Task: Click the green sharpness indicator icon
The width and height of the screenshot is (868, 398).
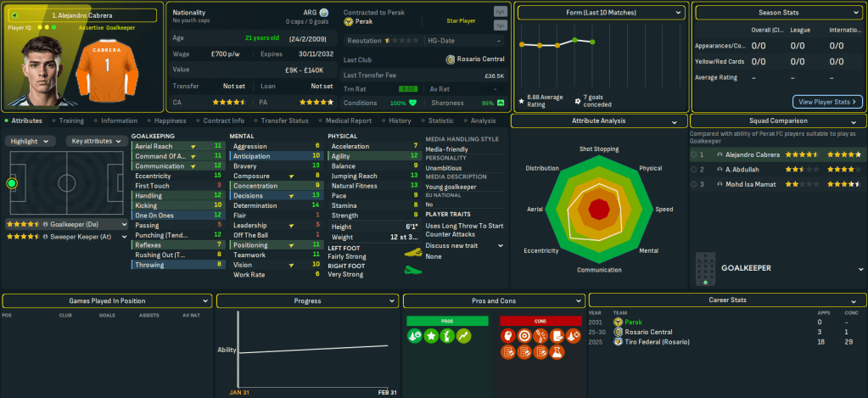Action: pyautogui.click(x=501, y=103)
